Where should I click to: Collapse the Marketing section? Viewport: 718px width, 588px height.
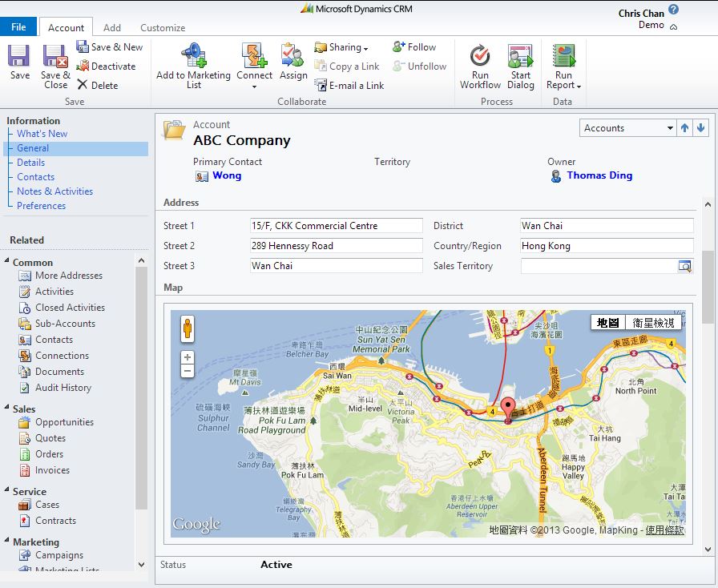(x=6, y=539)
